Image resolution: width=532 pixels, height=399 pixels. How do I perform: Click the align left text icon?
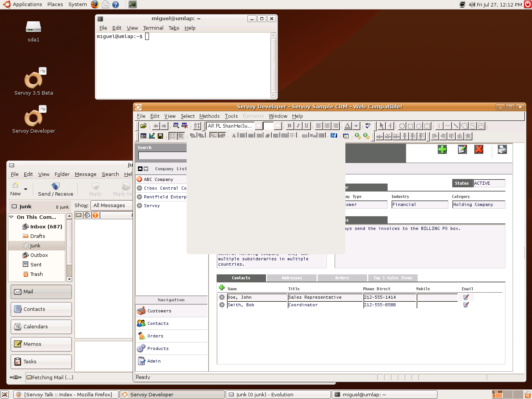[x=318, y=126]
